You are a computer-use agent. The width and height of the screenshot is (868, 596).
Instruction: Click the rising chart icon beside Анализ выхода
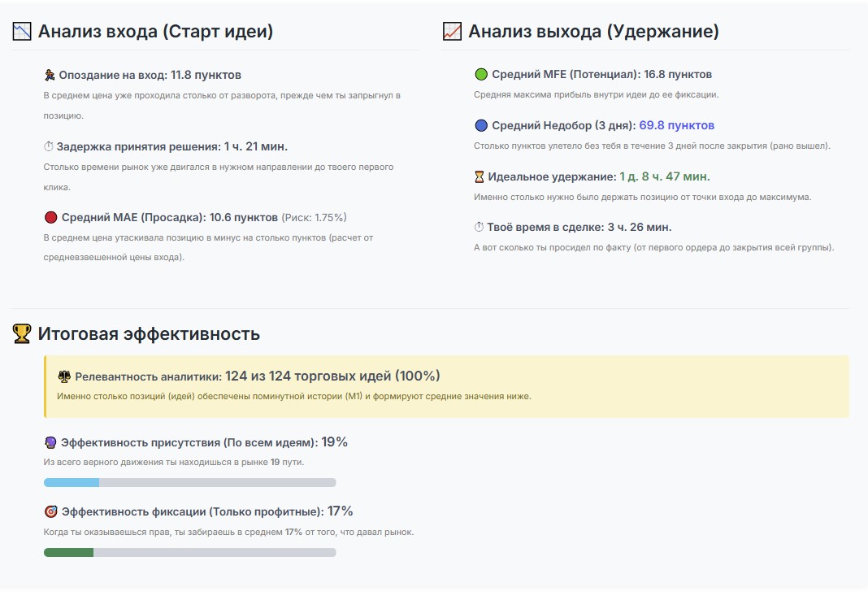click(x=452, y=31)
